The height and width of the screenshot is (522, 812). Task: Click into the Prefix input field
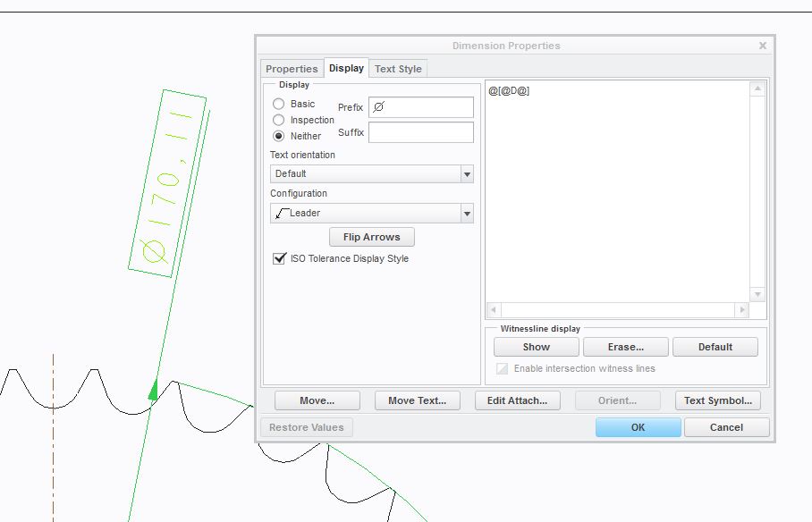pyautogui.click(x=421, y=107)
